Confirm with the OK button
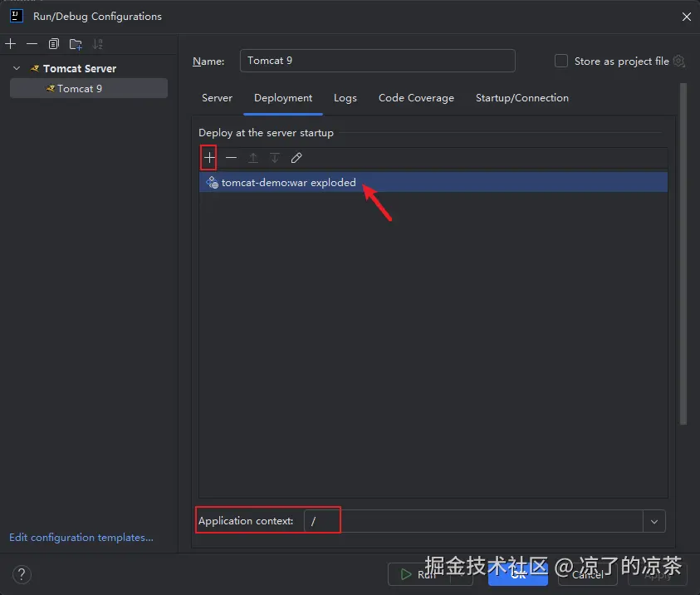Screen dimensions: 700x595 [518, 574]
